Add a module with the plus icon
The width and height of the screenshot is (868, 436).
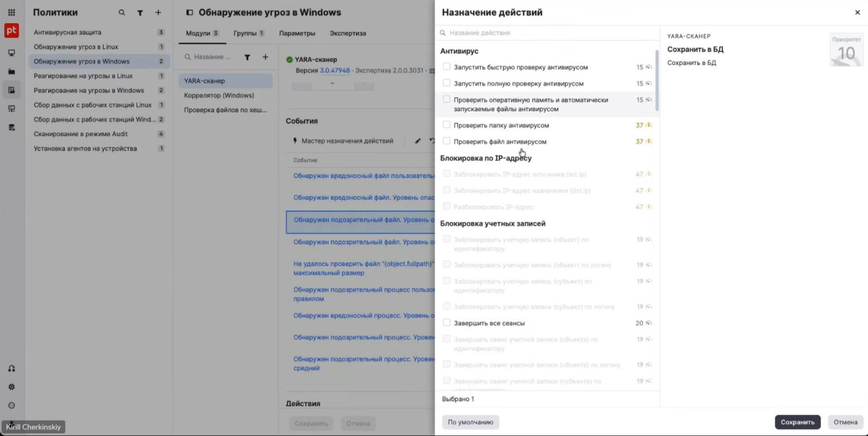[x=265, y=57]
